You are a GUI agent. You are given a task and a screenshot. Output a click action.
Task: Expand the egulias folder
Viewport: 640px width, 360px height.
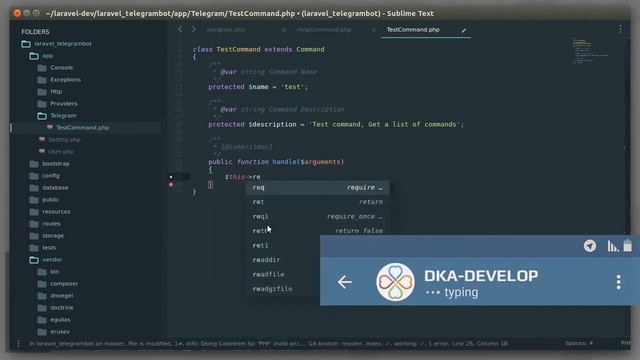(x=53, y=320)
